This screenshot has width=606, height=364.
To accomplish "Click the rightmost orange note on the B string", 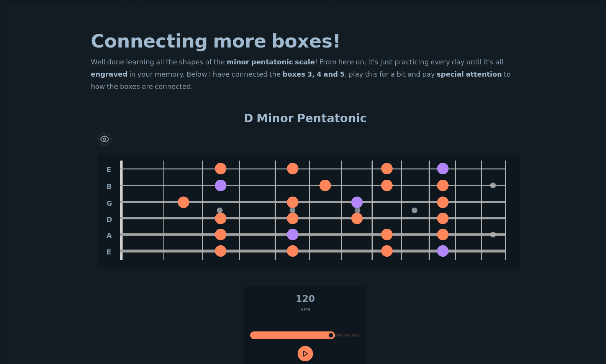I will (x=443, y=185).
